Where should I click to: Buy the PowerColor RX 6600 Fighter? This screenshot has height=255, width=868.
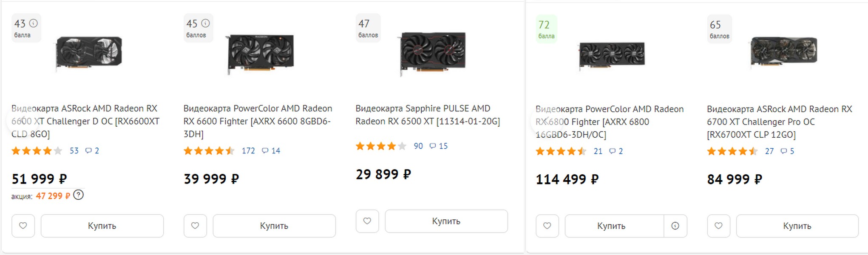[x=274, y=226]
